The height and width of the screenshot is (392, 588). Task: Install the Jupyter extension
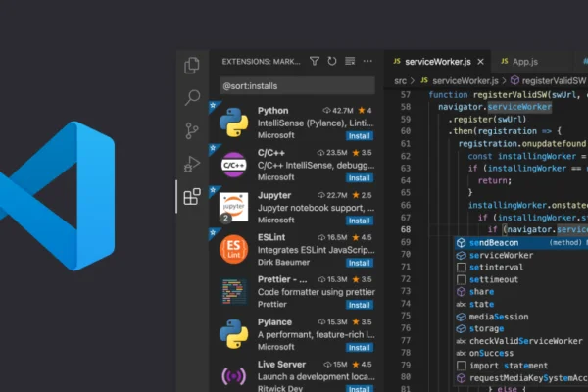(360, 220)
